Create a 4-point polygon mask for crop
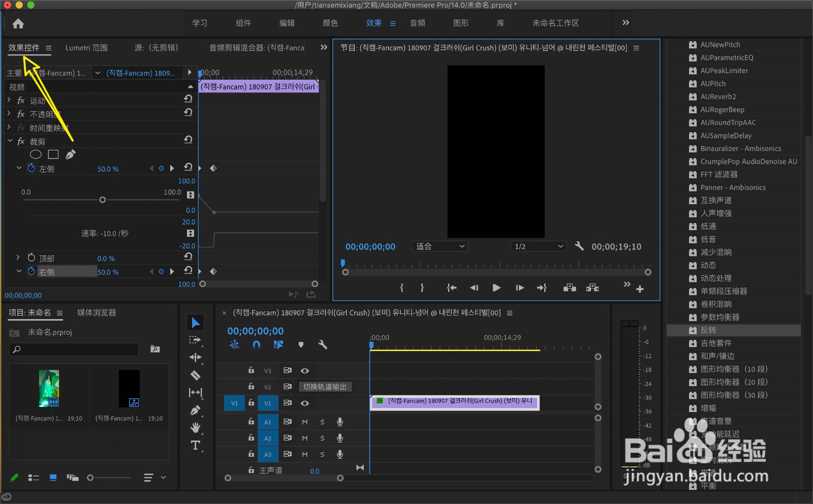The image size is (813, 504). (53, 154)
